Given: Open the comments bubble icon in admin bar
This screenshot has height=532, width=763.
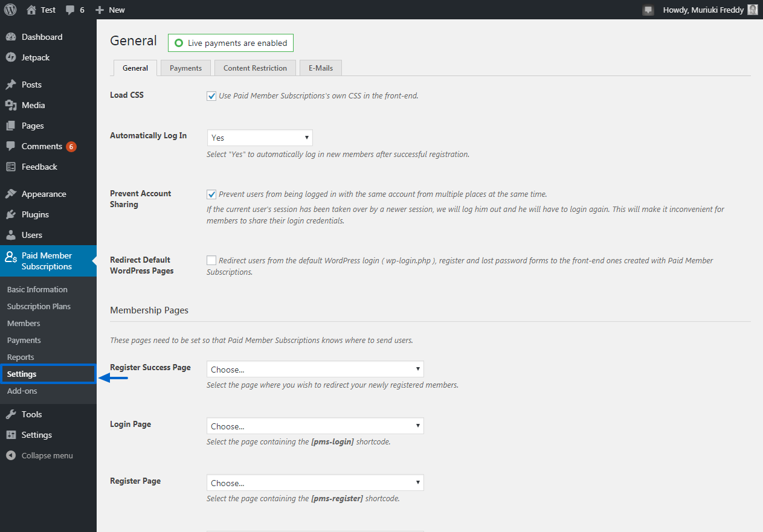Looking at the screenshot, I should coord(70,10).
